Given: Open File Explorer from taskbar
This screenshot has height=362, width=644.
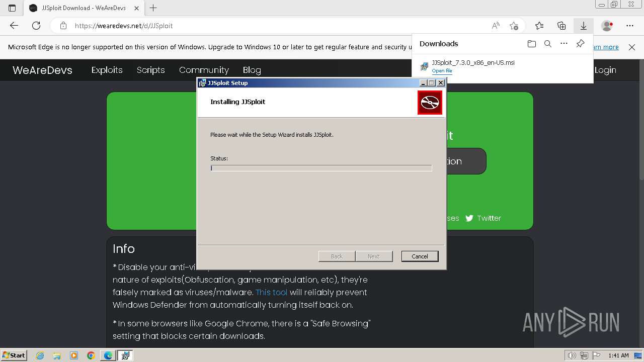Looking at the screenshot, I should point(57,355).
